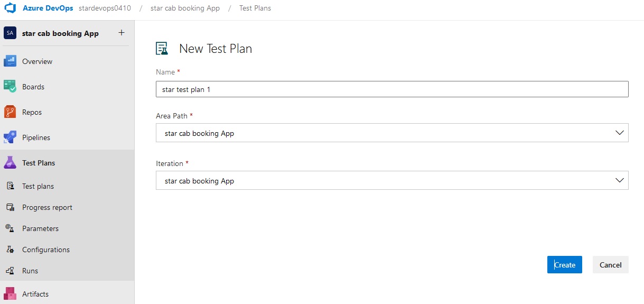Open Pipelines using the rocket icon
The width and height of the screenshot is (644, 304).
tap(10, 137)
